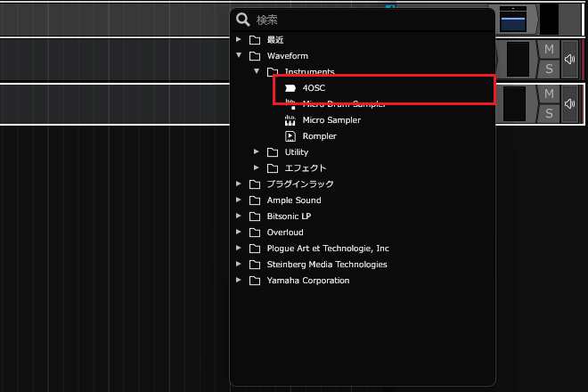The image size is (588, 392).
Task: Click the Yamaha Corporation folder icon
Action: [255, 281]
